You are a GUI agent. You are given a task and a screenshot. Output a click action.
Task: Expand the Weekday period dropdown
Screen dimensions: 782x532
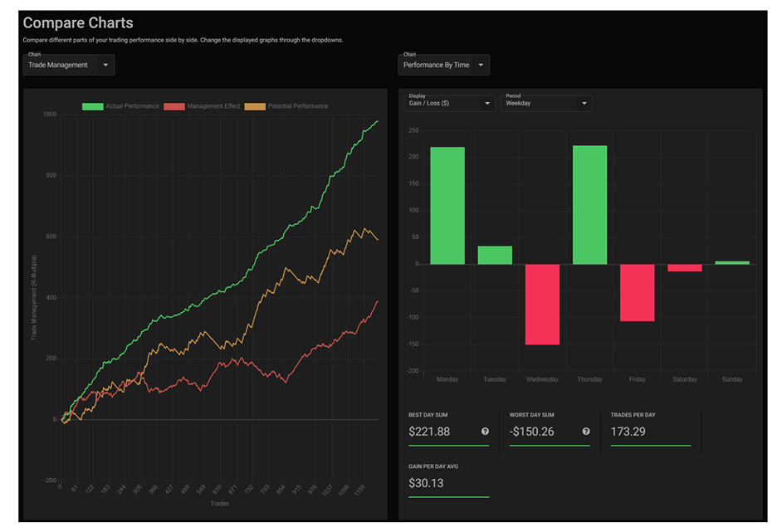coord(546,103)
